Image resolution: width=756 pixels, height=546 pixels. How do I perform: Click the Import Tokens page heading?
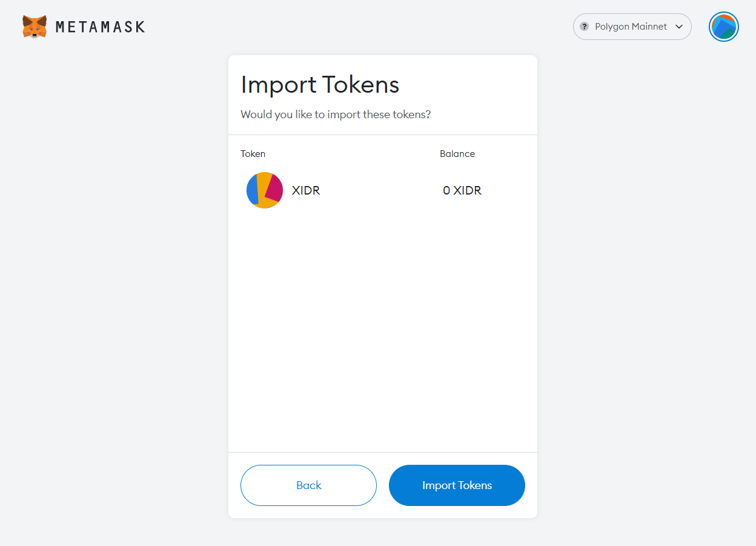(x=320, y=85)
